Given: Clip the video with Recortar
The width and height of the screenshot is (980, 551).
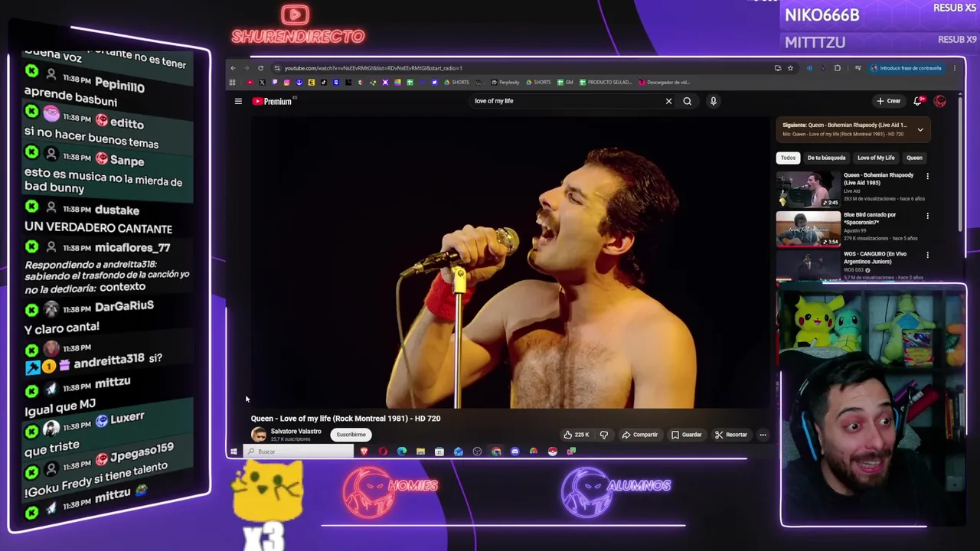Looking at the screenshot, I should 731,435.
